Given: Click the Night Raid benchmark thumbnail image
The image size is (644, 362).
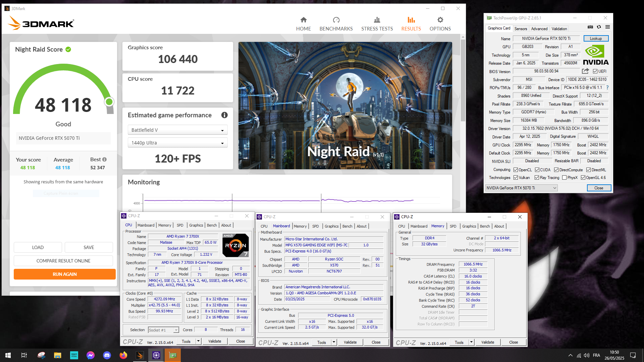Looking at the screenshot, I should click(x=345, y=106).
